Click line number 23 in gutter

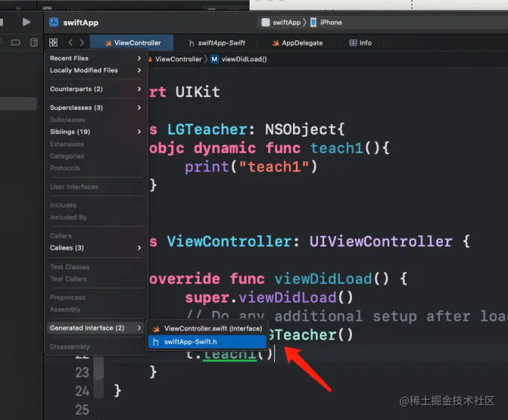82,373
